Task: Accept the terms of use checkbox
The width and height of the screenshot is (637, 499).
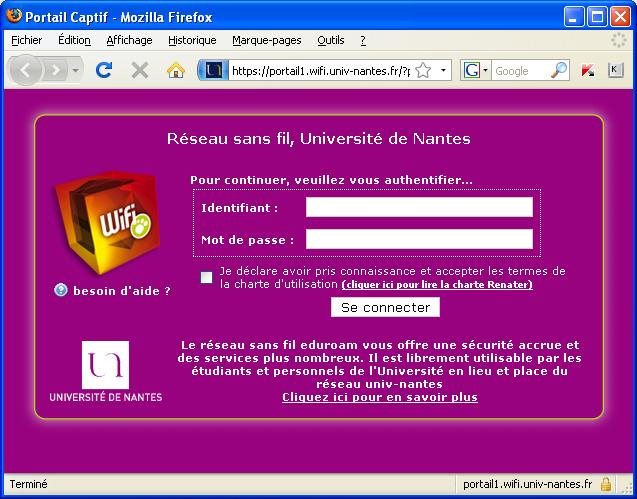Action: click(206, 277)
